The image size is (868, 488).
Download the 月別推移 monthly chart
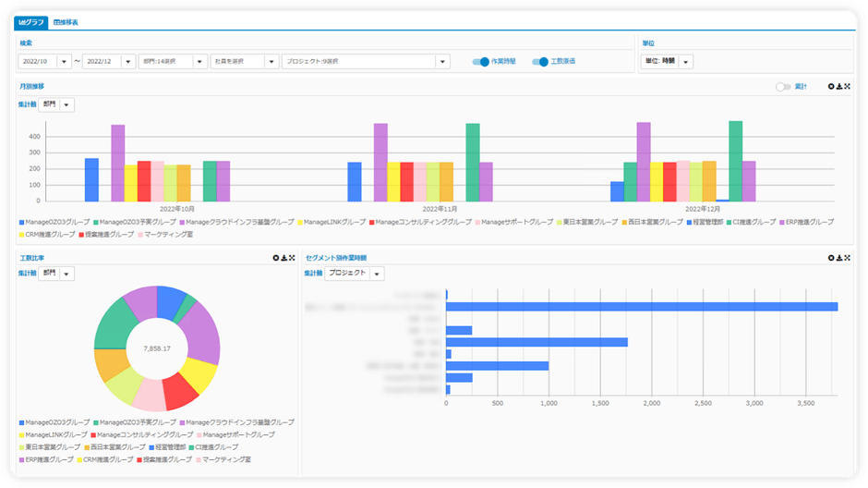click(839, 86)
